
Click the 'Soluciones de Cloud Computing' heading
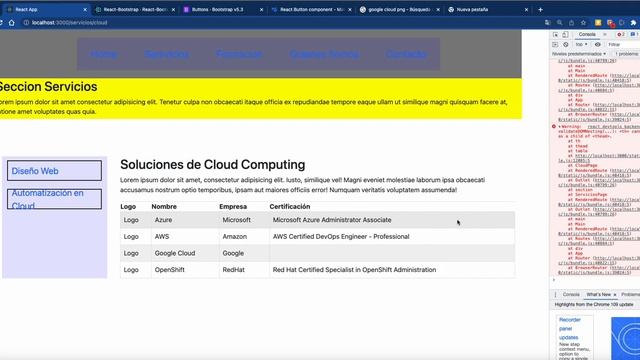coord(212,164)
